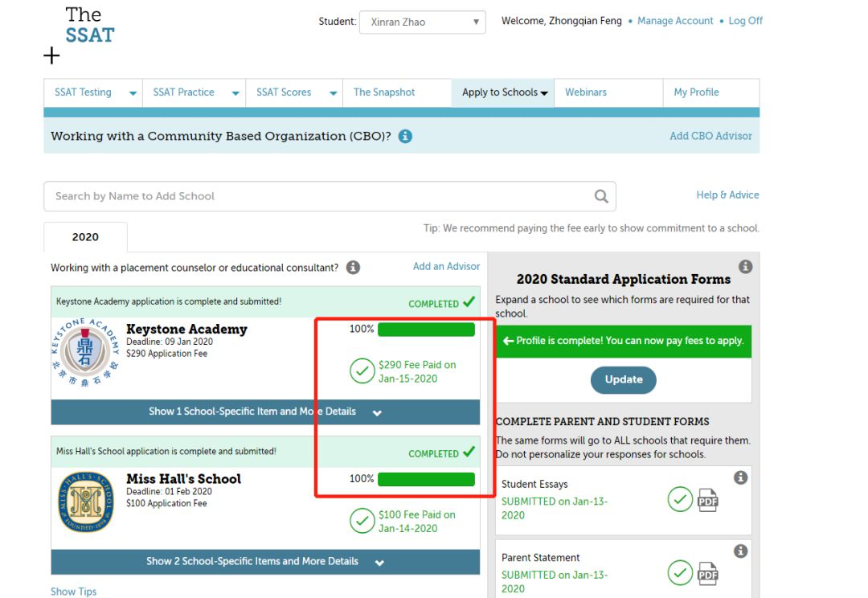Screen dimensions: 868x598
Task: Open the SSAT Testing menu
Action: pos(93,92)
